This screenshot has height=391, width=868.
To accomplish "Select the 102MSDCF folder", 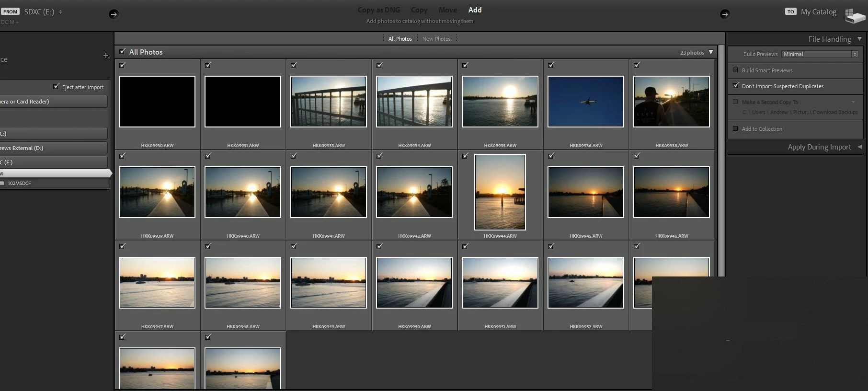I will click(19, 183).
